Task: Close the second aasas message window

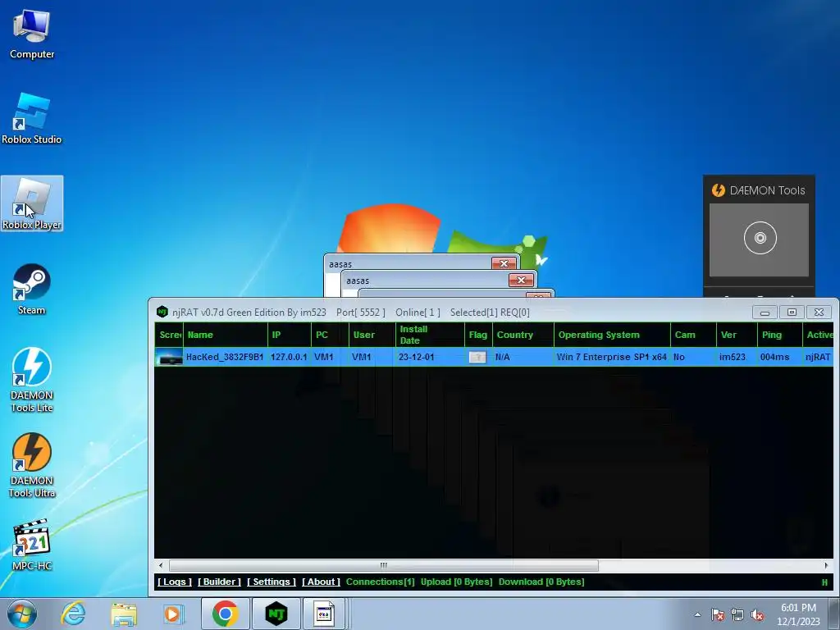Action: point(521,280)
